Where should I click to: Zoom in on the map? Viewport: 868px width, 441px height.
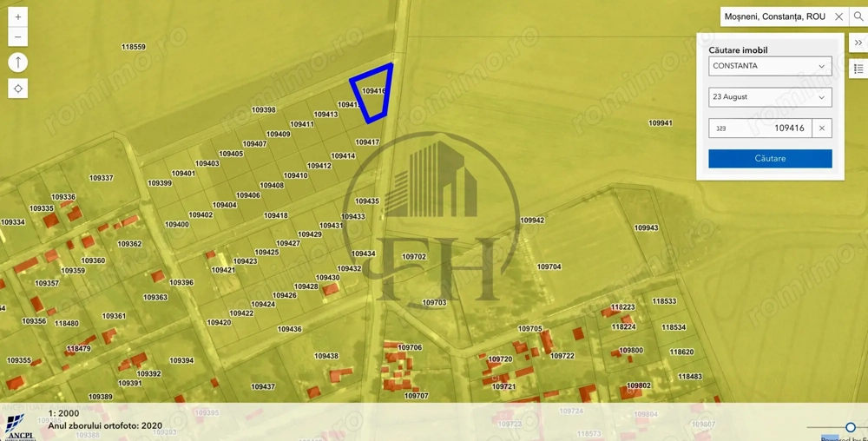pos(18,16)
